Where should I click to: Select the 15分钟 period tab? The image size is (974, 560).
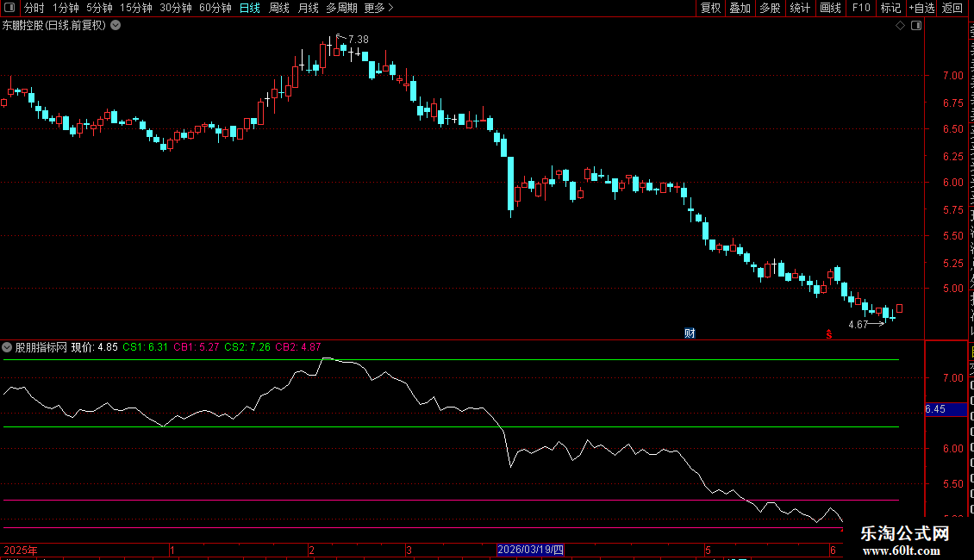(135, 8)
